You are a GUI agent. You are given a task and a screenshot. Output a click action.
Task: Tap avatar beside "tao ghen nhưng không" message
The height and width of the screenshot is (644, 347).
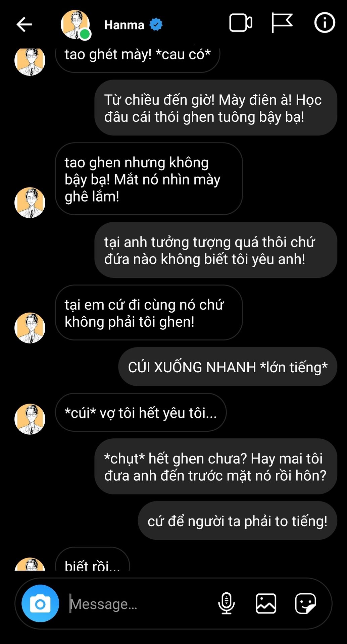(x=30, y=203)
